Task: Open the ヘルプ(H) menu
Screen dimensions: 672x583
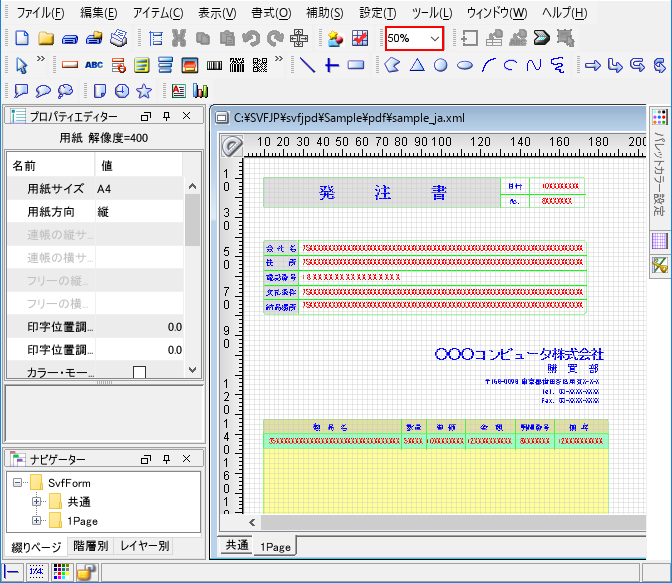Action: [x=564, y=13]
